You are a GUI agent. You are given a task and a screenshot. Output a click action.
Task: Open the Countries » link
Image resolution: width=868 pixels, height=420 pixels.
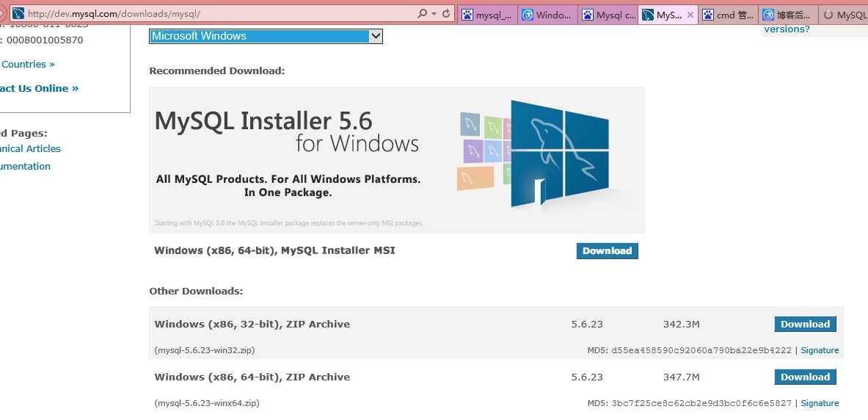click(x=28, y=65)
